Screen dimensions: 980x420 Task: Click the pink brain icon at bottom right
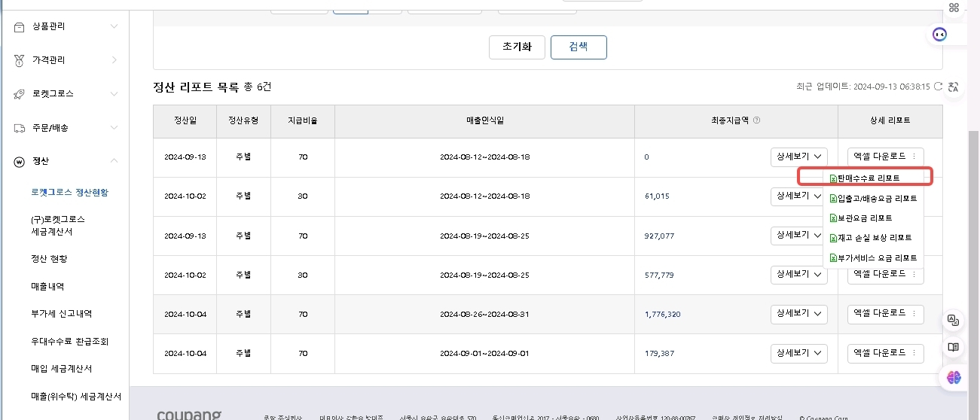click(x=954, y=377)
